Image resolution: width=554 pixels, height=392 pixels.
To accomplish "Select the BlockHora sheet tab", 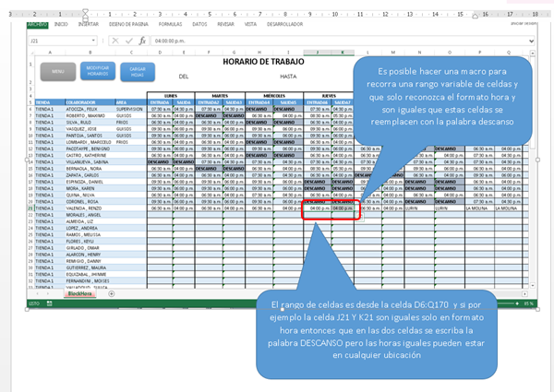I will pyautogui.click(x=79, y=293).
